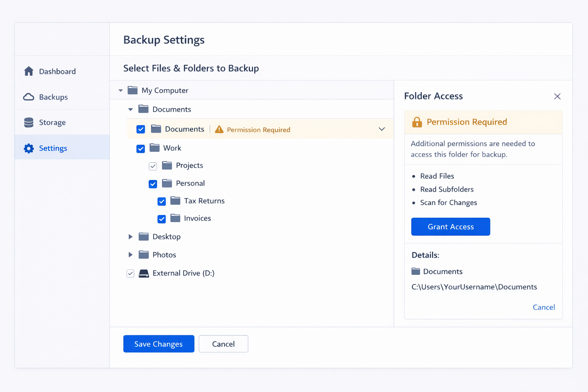Click Cancel link in Folder Access panel
588x392 pixels.
pyautogui.click(x=544, y=307)
